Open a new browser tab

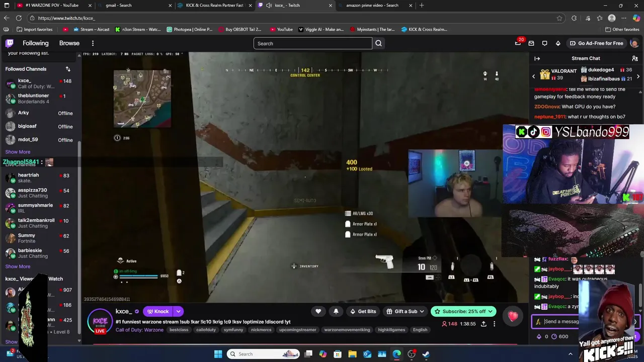[422, 6]
